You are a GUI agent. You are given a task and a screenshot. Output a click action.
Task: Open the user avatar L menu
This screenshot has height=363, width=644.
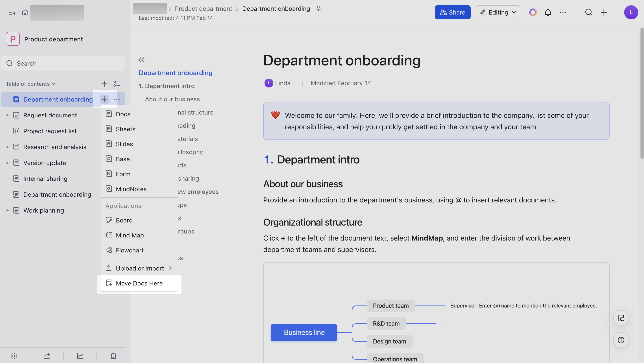(x=631, y=12)
